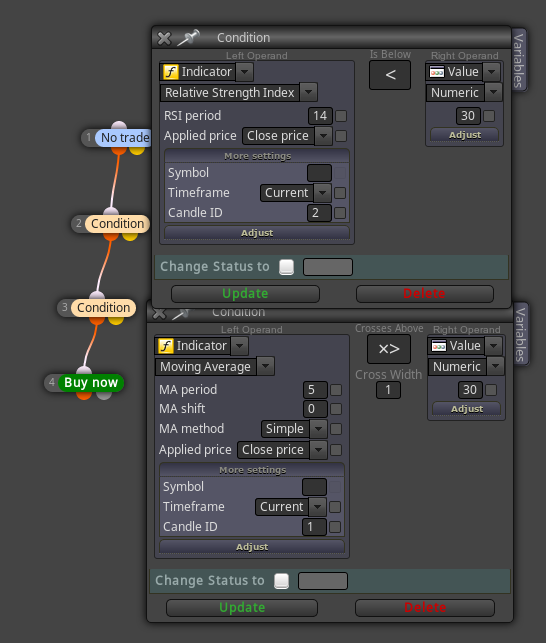Click the Cross Width field showing 1
The width and height of the screenshot is (546, 643).
tap(388, 390)
